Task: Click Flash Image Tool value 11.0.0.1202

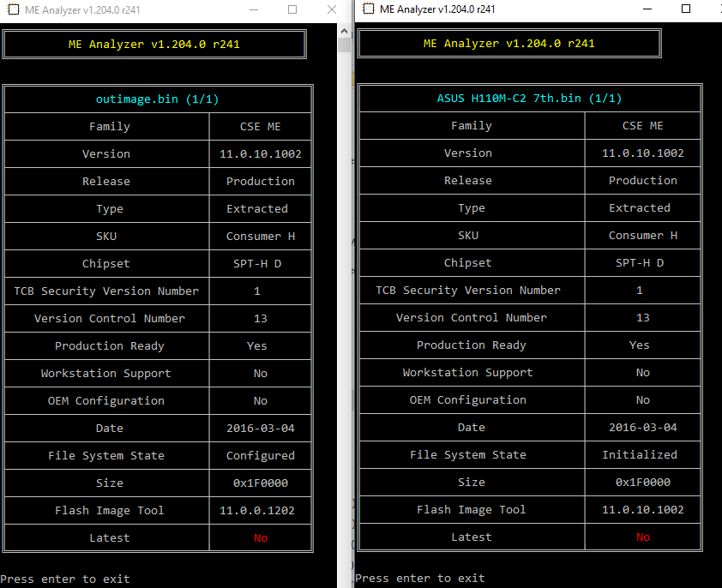Action: (x=257, y=510)
